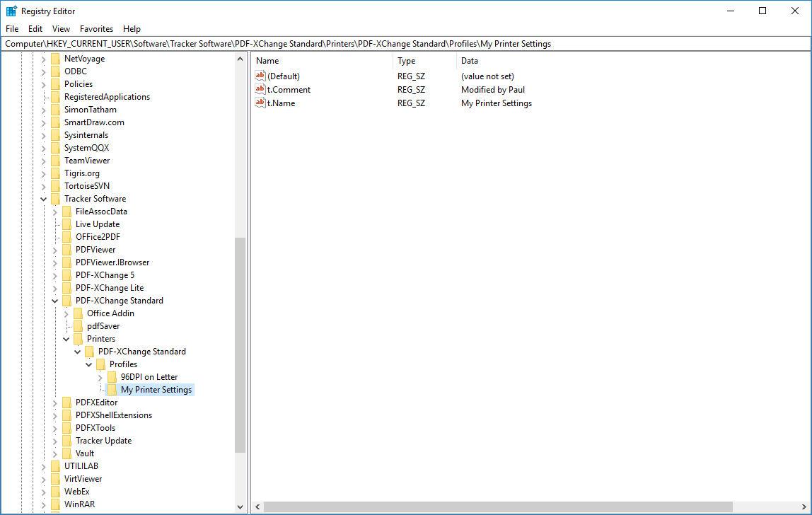
Task: Click the values pane horizontal scrollbar thumb
Action: click(498, 507)
